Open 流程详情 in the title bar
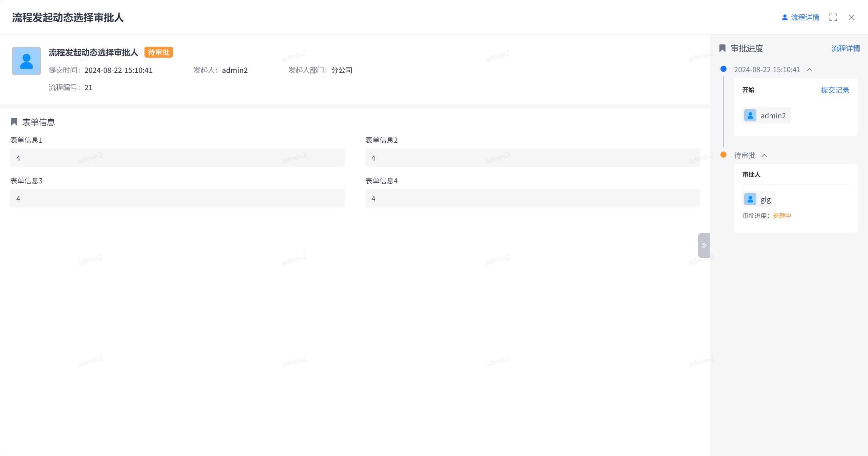The width and height of the screenshot is (868, 456). [x=801, y=17]
